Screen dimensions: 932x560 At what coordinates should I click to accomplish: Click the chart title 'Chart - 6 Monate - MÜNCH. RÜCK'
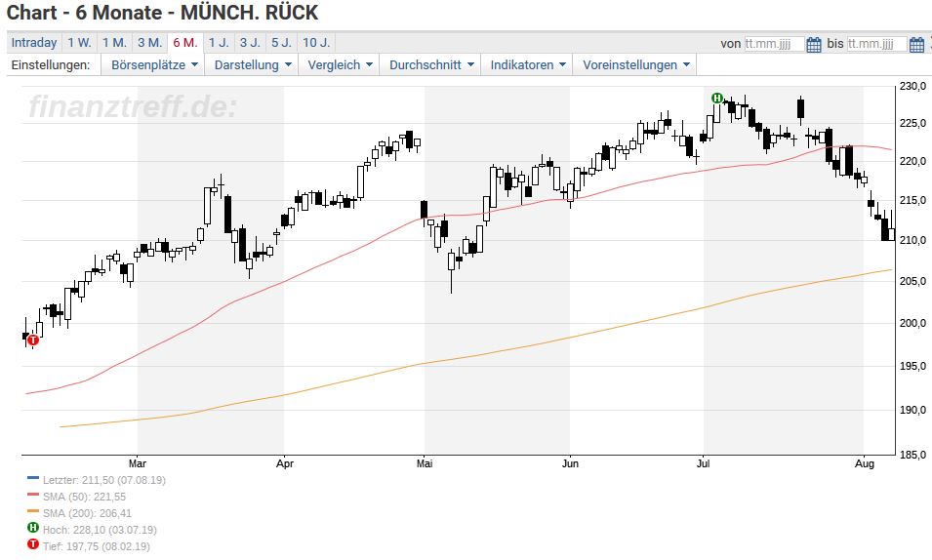(162, 13)
